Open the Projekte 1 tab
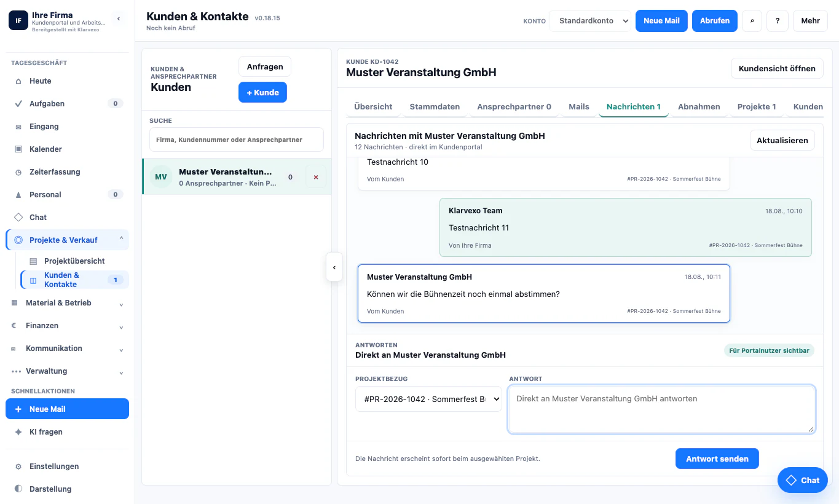The width and height of the screenshot is (839, 504). pyautogui.click(x=757, y=106)
